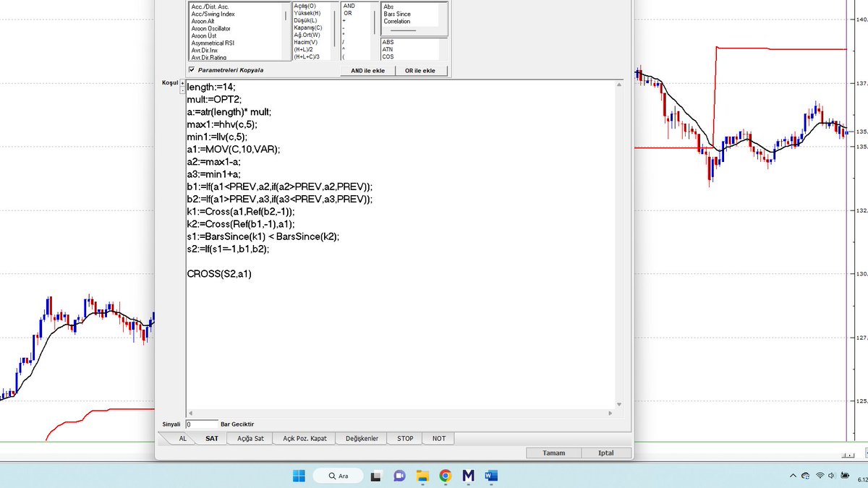Screen dimensions: 868x488
Task: Open Task View from the taskbar
Action: pyautogui.click(x=376, y=476)
